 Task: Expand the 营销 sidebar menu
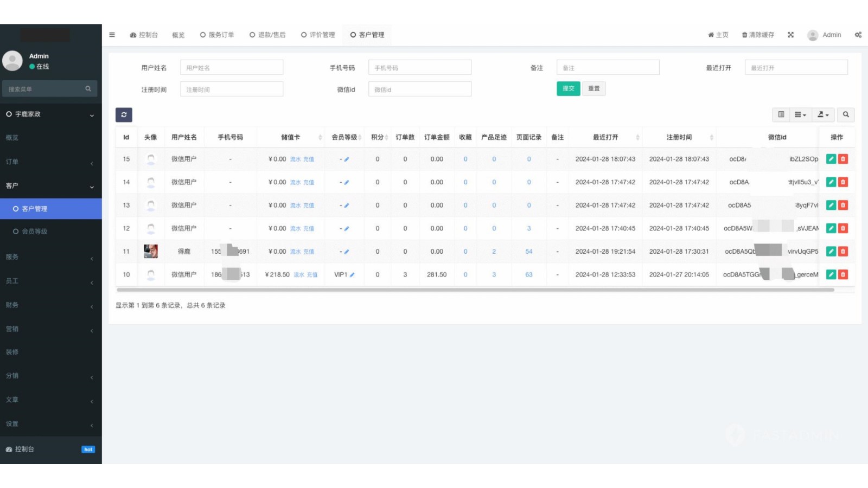click(x=51, y=329)
